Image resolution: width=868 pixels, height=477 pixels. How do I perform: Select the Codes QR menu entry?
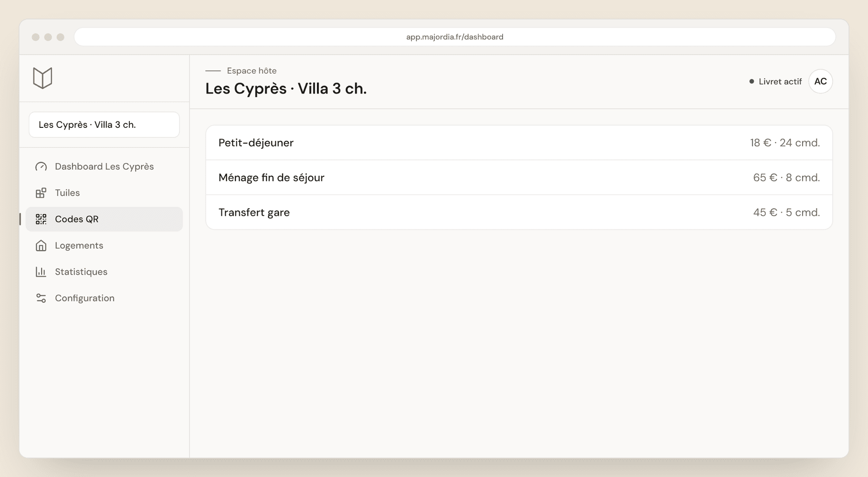coord(104,219)
